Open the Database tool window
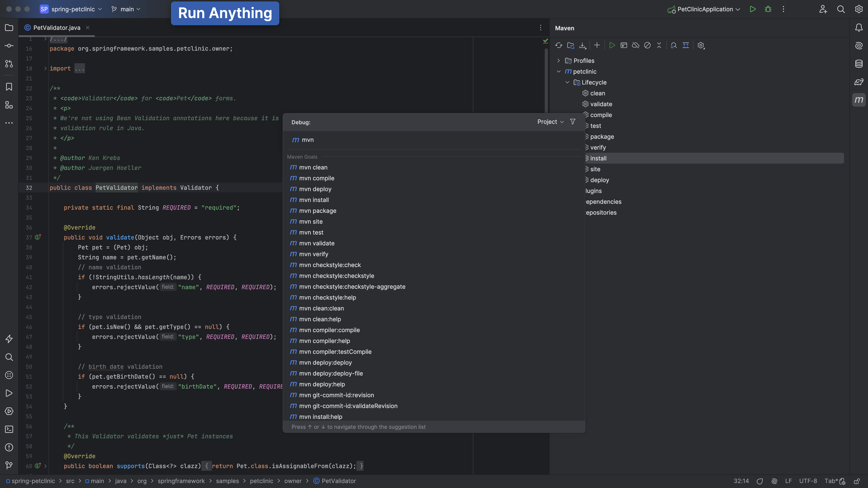Image resolution: width=868 pixels, height=488 pixels. [859, 64]
